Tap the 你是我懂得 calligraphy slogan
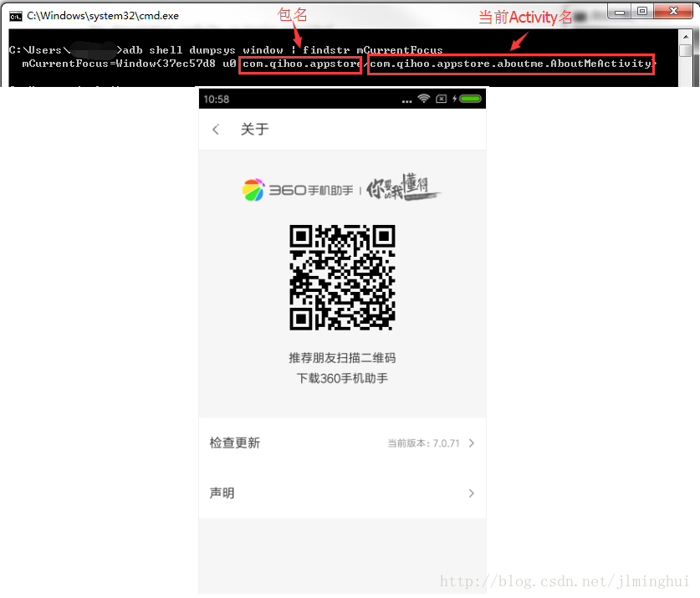Screen dimensions: 700x598 tap(404, 187)
